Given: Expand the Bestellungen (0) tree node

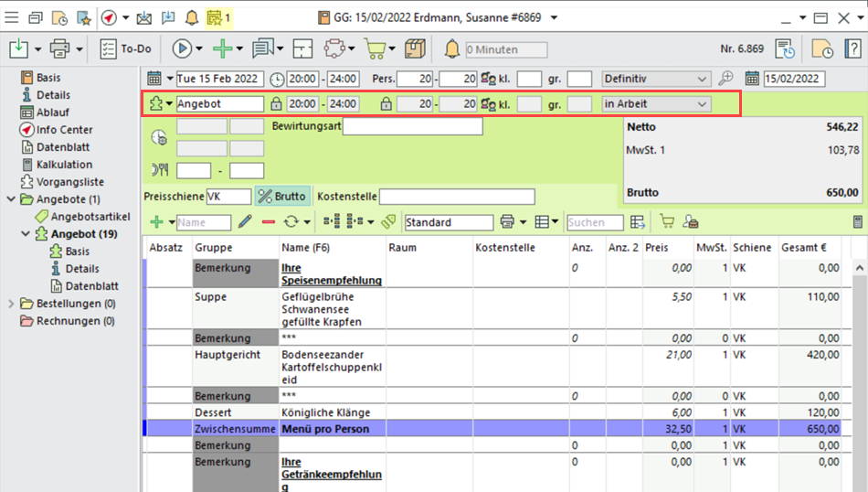Looking at the screenshot, I should click(12, 304).
